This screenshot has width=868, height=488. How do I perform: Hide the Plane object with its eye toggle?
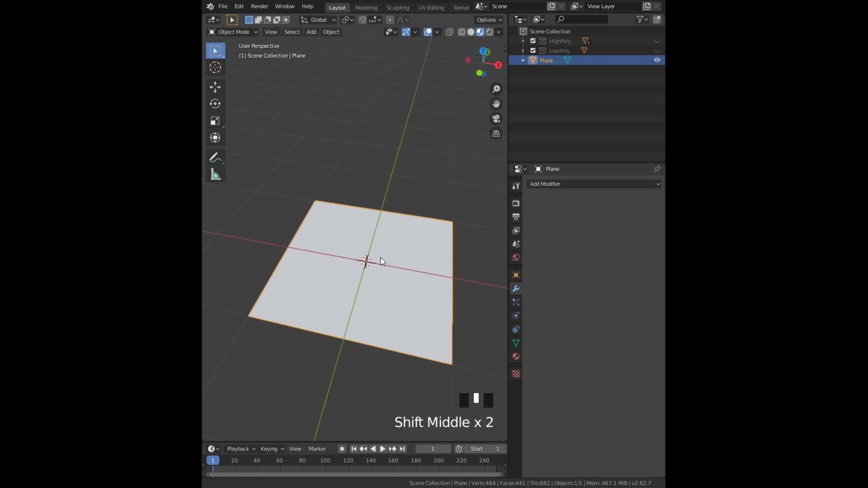657,60
